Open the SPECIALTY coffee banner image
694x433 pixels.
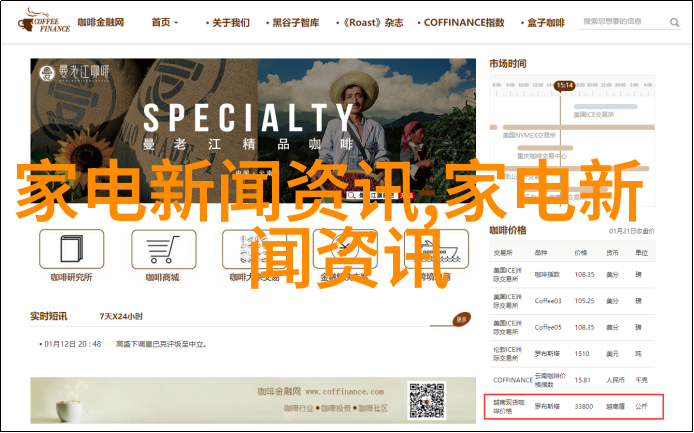click(x=253, y=131)
